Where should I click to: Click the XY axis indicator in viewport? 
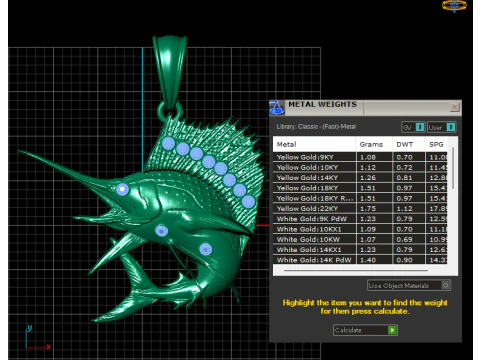(x=38, y=338)
